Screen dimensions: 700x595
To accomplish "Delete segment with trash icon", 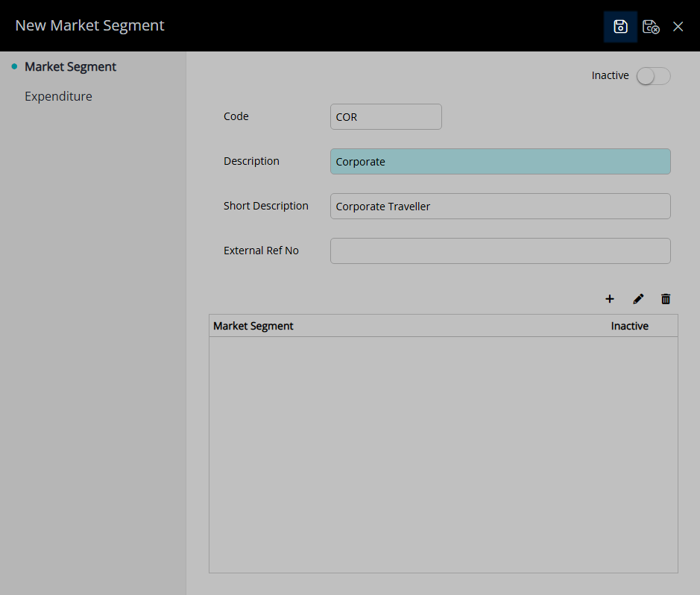I will [666, 299].
